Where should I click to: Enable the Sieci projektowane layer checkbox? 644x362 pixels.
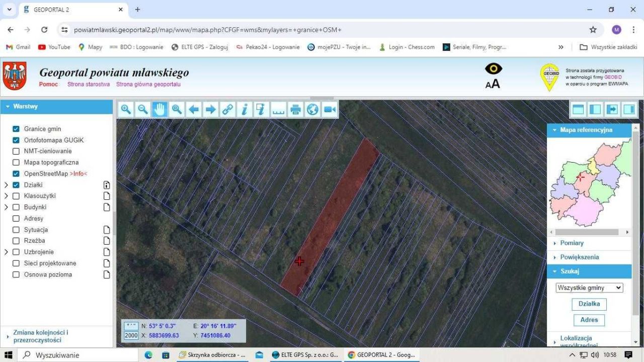tap(16, 263)
